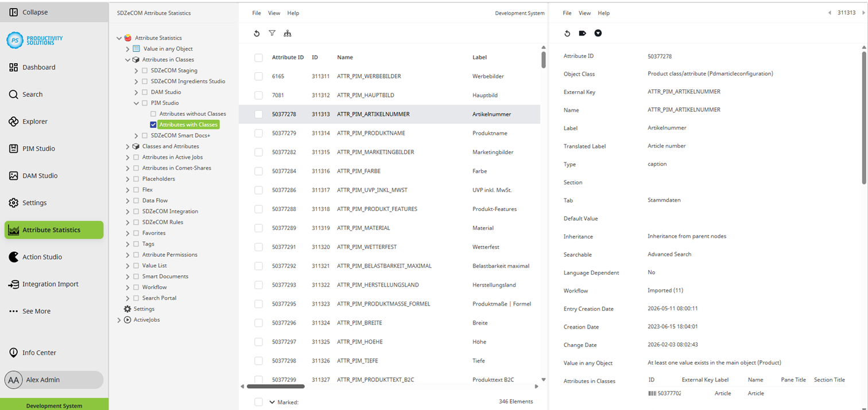Image resolution: width=868 pixels, height=410 pixels.
Task: Go to next record arrow beside 311313
Action: (864, 13)
